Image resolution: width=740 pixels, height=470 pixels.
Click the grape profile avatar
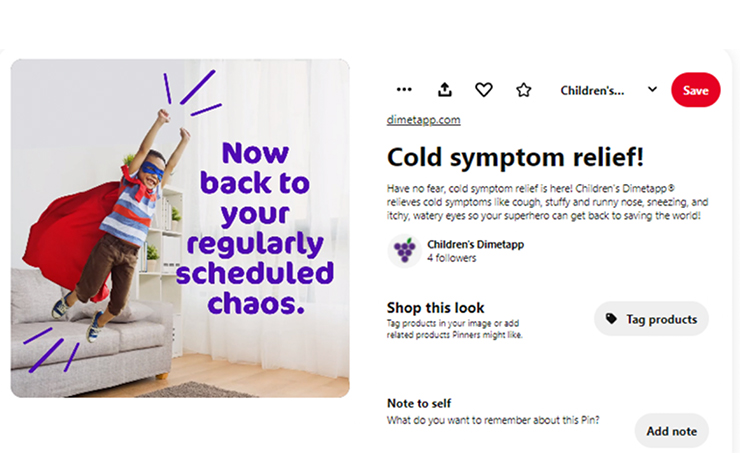coord(404,251)
